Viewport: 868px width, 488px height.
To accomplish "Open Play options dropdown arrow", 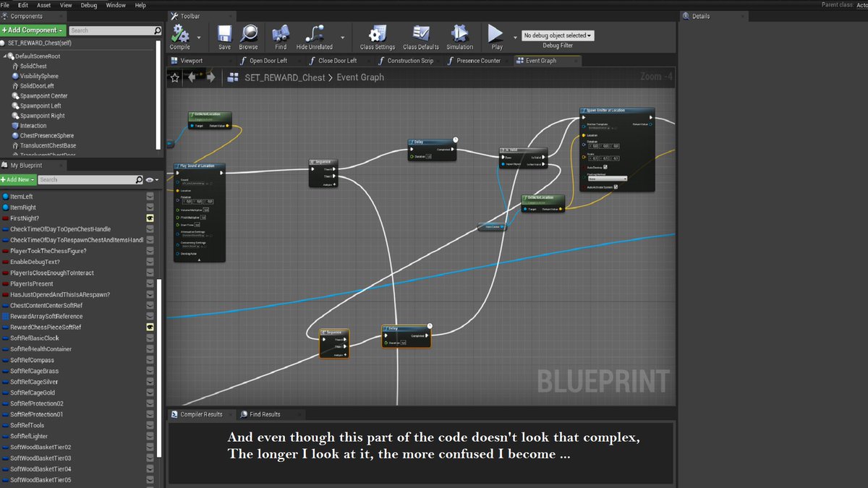I will (515, 37).
